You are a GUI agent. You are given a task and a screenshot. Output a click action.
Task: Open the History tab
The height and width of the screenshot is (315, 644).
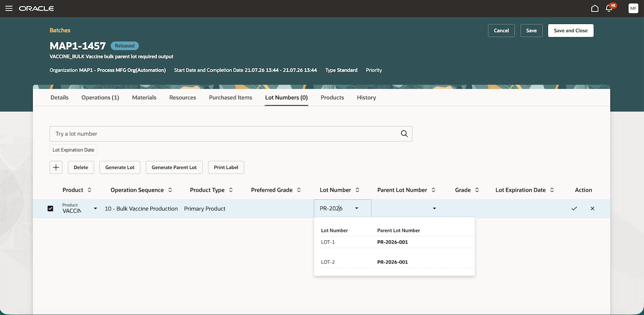(x=366, y=97)
